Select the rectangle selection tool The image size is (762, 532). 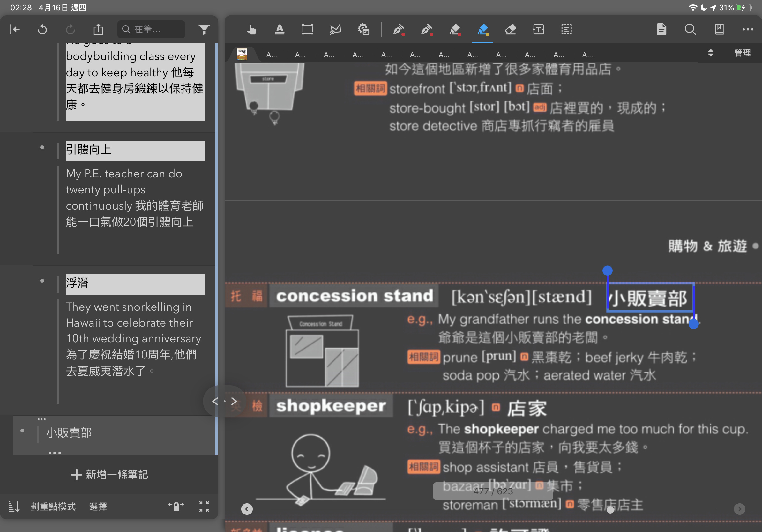click(307, 30)
